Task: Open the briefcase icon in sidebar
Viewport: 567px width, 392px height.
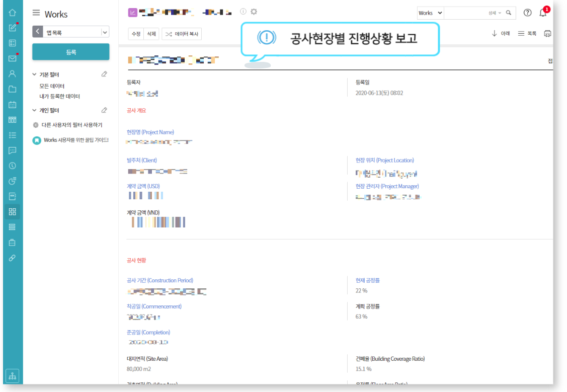Action: (x=12, y=242)
